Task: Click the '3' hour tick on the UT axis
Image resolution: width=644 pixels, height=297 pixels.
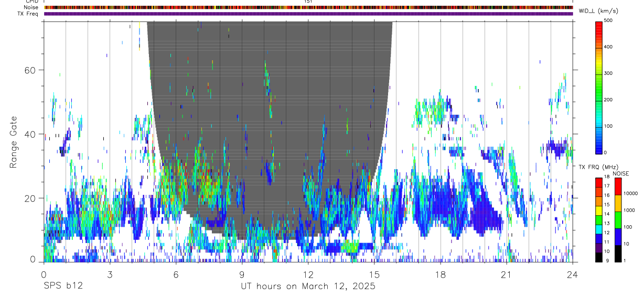Action: [110, 274]
